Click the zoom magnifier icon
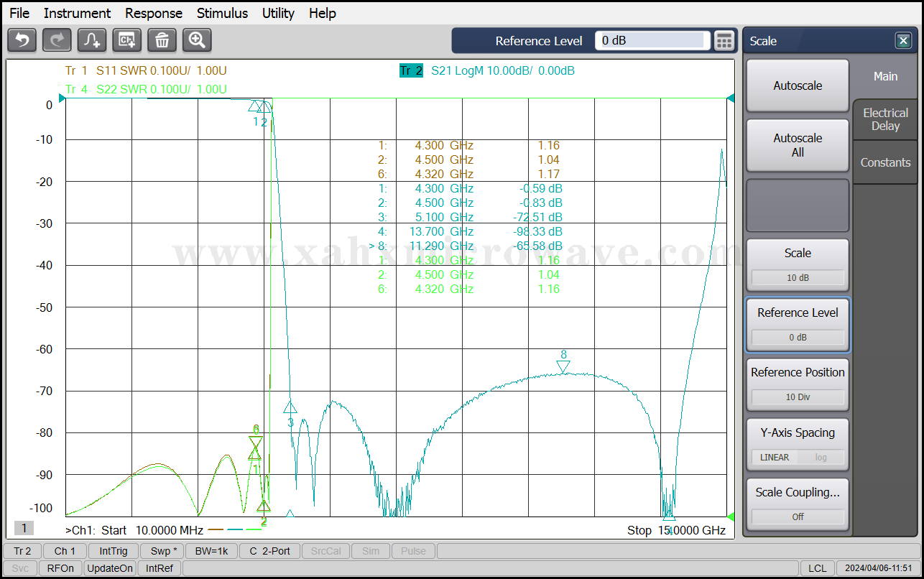Image resolution: width=924 pixels, height=579 pixels. pos(197,40)
